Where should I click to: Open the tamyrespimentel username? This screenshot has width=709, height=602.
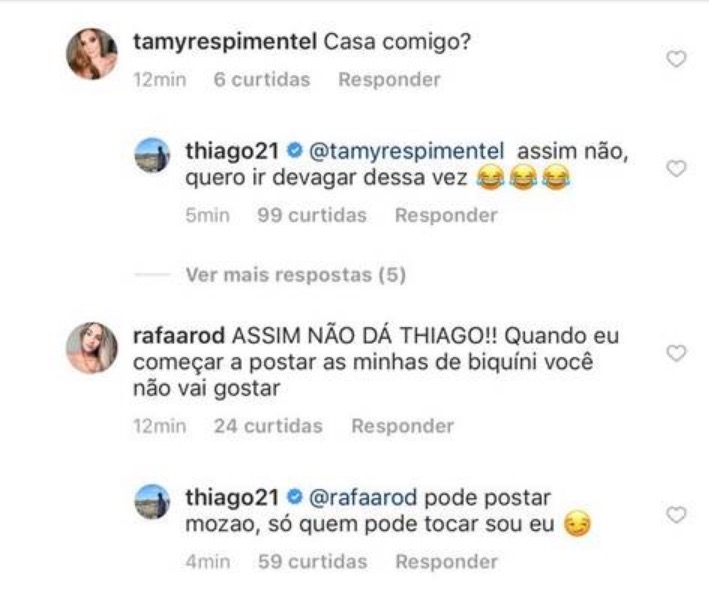[x=225, y=42]
